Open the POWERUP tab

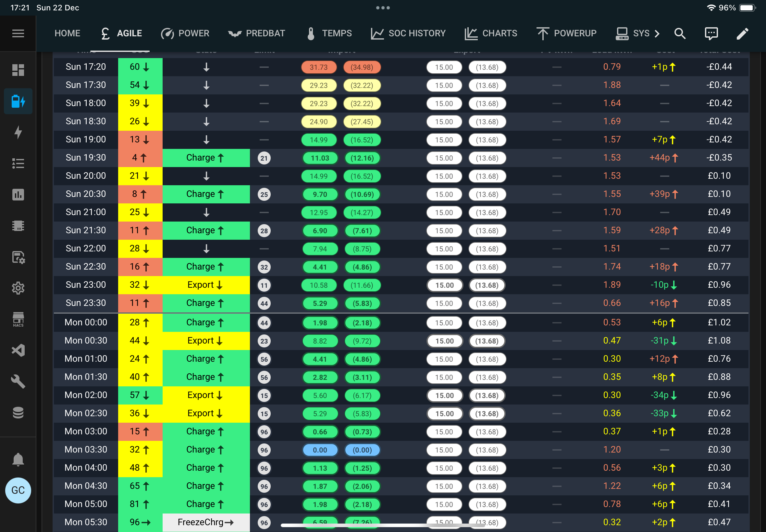click(x=566, y=33)
